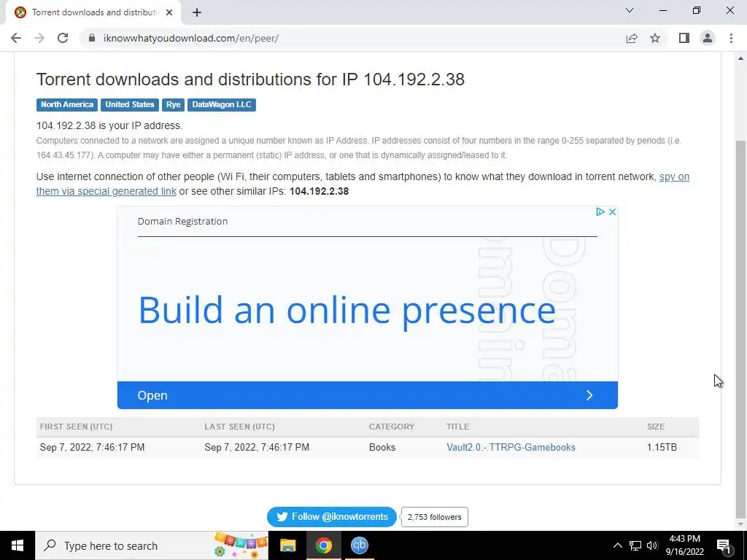Open the Vault2.0.-.TTRPG-Gamebooks torrent link
Image resolution: width=747 pixels, height=560 pixels.
(x=511, y=447)
